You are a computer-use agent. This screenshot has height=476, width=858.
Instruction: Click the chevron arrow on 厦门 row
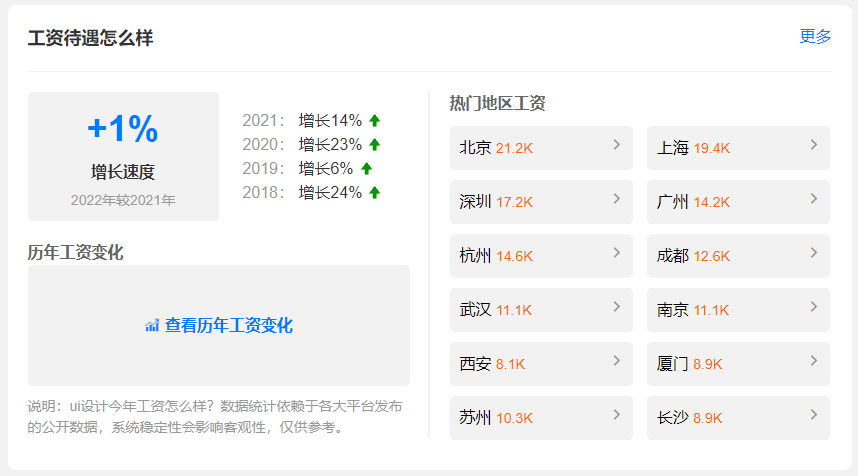814,361
